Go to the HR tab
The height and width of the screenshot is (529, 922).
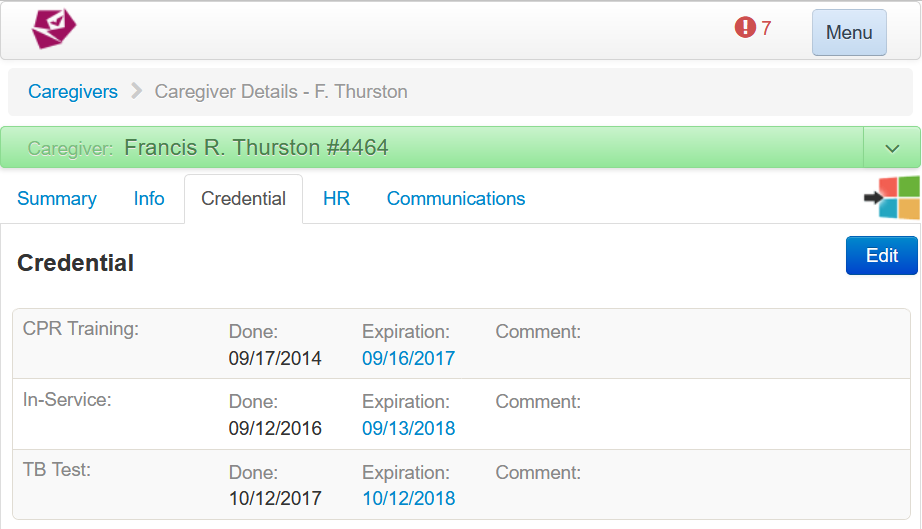pos(336,199)
